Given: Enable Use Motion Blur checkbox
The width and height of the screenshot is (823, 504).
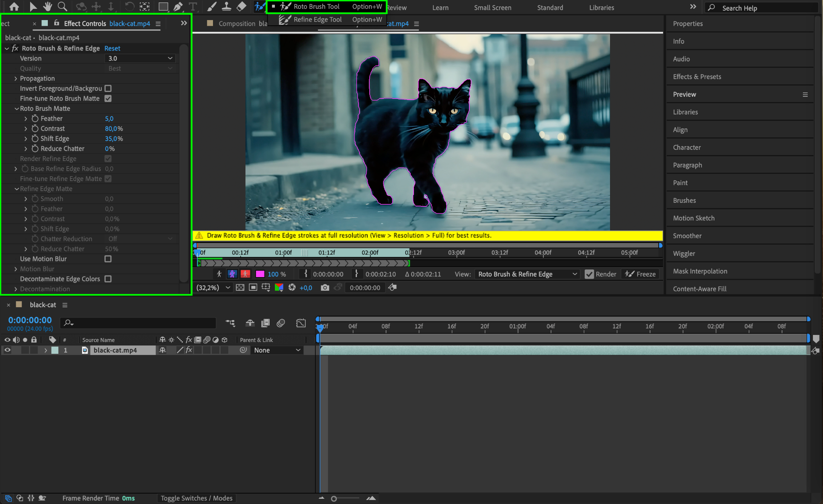Looking at the screenshot, I should click(x=108, y=259).
